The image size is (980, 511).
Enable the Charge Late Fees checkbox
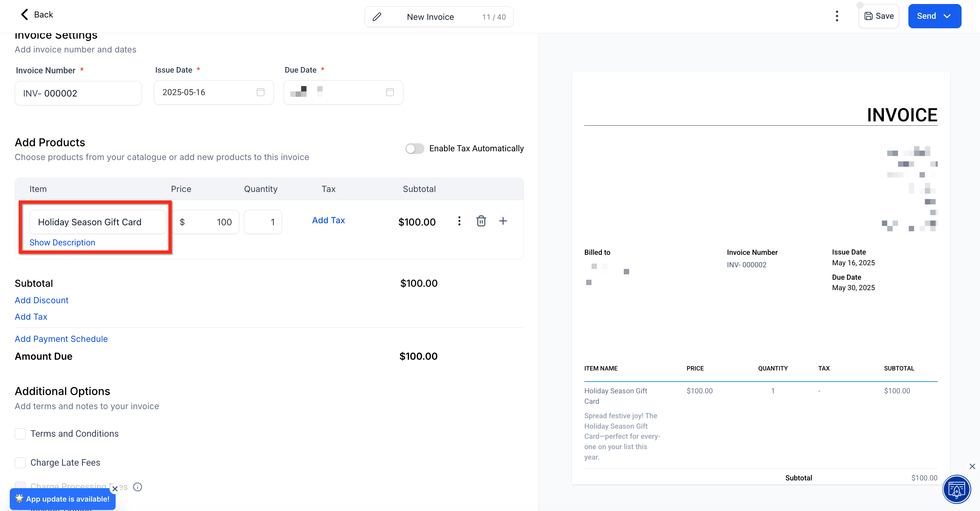click(20, 463)
